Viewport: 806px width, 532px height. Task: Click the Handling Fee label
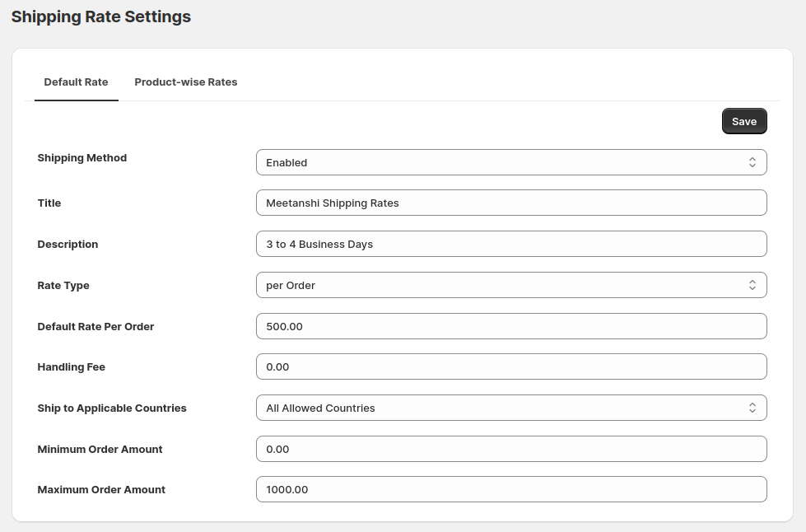tap(72, 367)
